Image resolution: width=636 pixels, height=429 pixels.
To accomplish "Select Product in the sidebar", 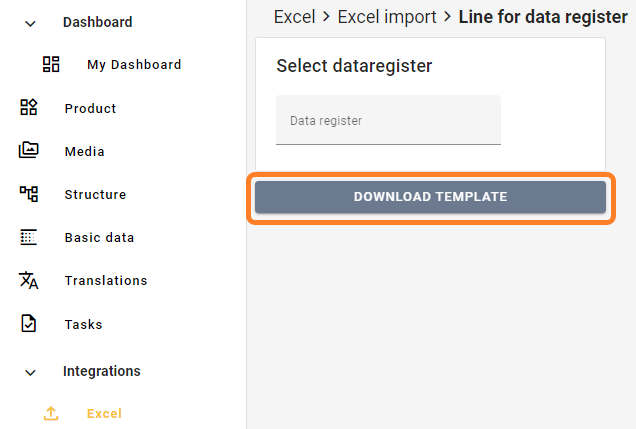I will tap(90, 108).
